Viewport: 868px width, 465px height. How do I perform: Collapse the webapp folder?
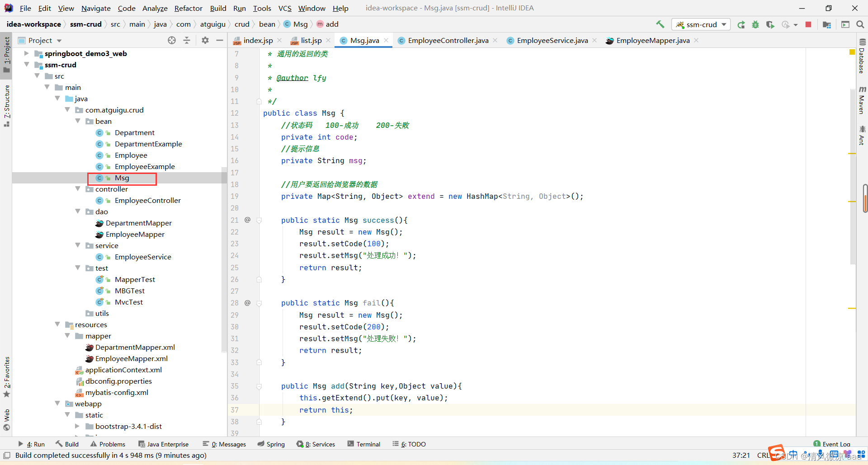coord(57,404)
